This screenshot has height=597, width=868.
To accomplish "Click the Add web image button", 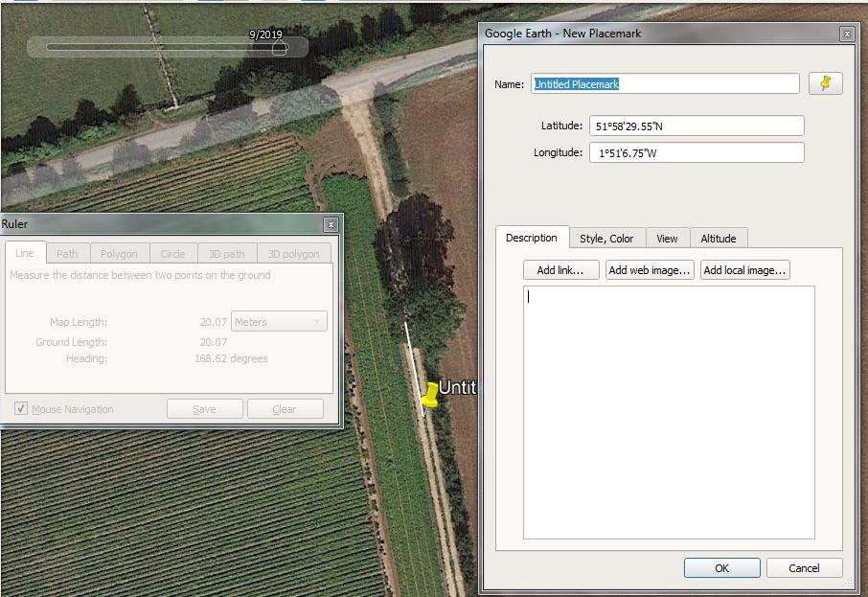I will (x=649, y=270).
